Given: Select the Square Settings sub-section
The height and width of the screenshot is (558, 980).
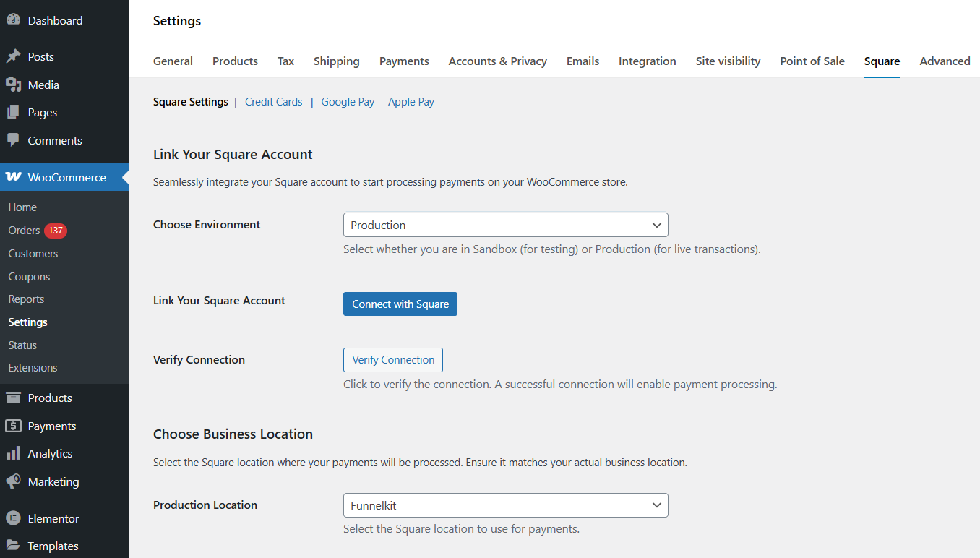Looking at the screenshot, I should click(x=190, y=102).
